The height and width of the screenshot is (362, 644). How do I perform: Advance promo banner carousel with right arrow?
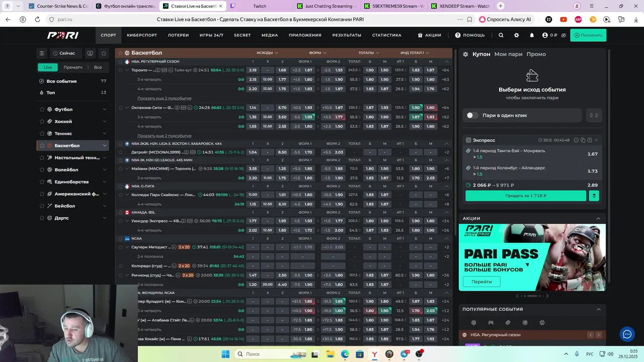[x=547, y=296]
